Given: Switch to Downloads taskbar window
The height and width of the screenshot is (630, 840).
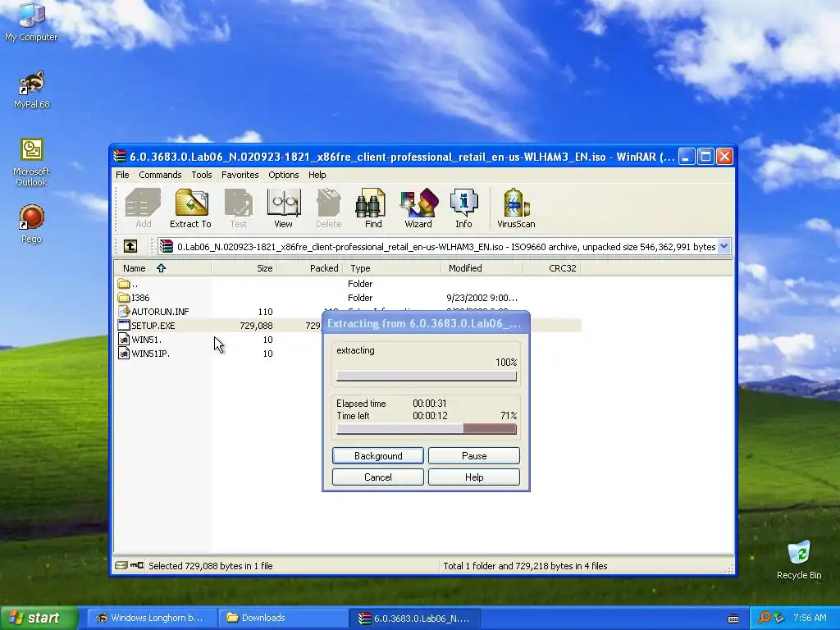Looking at the screenshot, I should 281,618.
